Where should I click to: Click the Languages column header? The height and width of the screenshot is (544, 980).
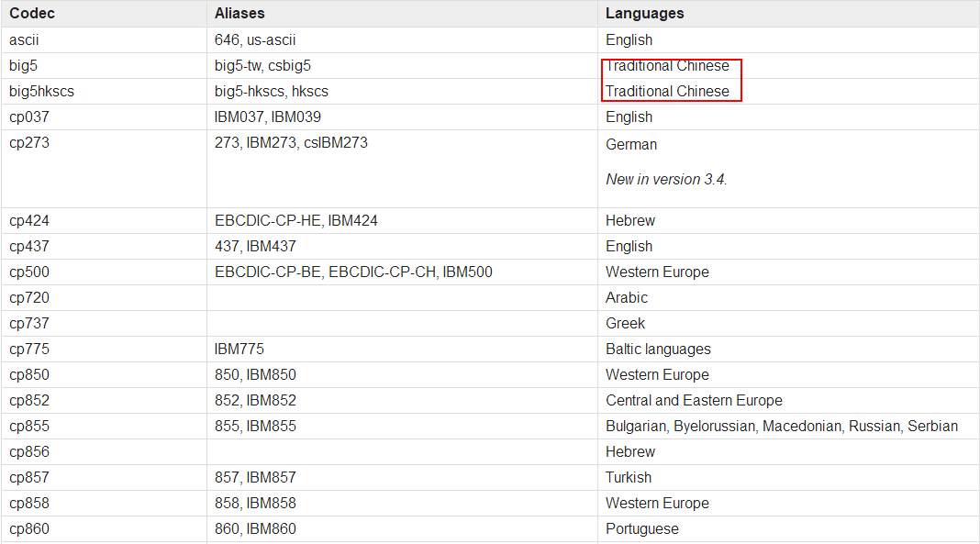point(644,14)
